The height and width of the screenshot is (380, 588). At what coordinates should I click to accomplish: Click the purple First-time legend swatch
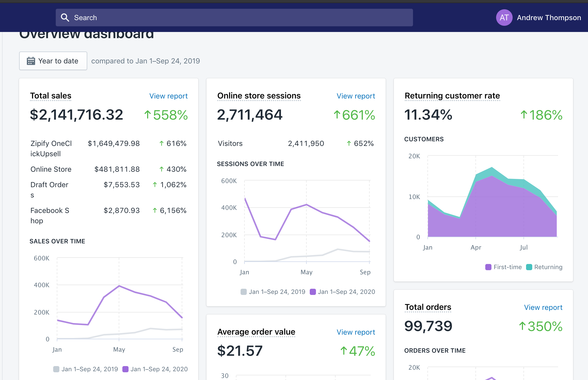pyautogui.click(x=488, y=267)
